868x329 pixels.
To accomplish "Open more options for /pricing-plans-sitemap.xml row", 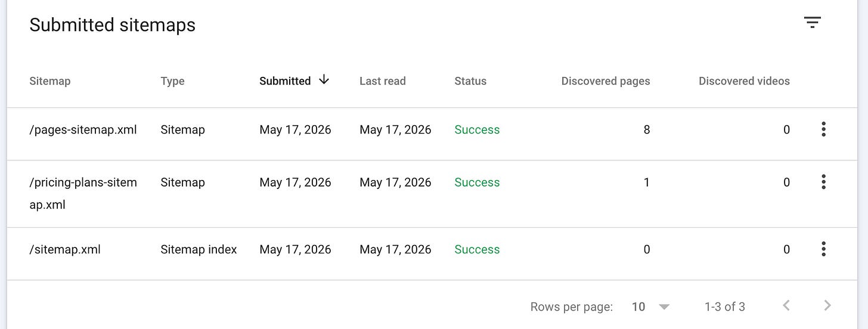I will pyautogui.click(x=823, y=182).
